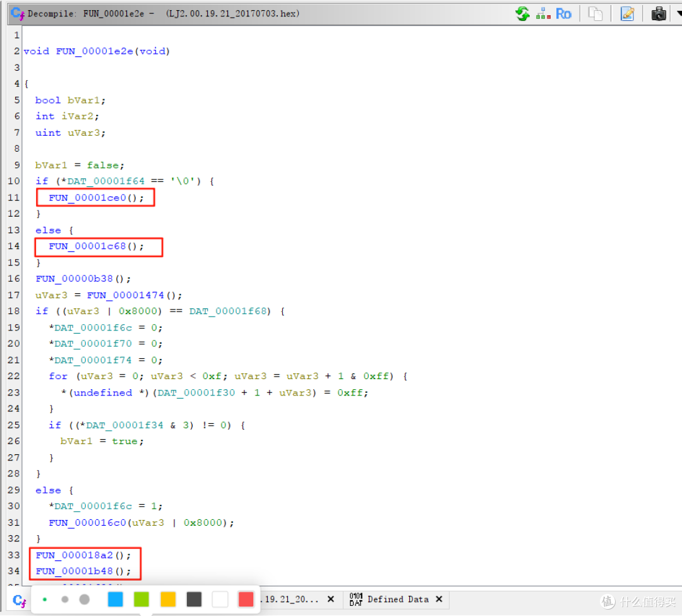The width and height of the screenshot is (682, 616).
Task: Click the green re-decompile refresh icon
Action: click(523, 13)
